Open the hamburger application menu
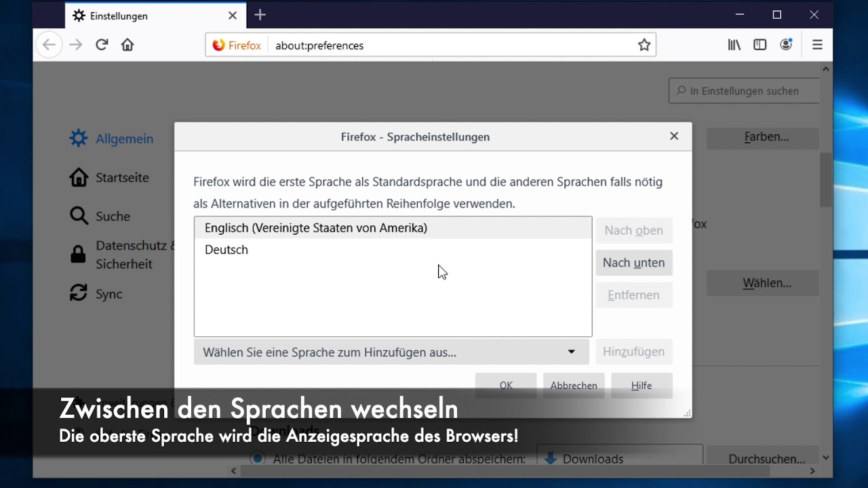Image resolution: width=868 pixels, height=488 pixels. [x=817, y=45]
